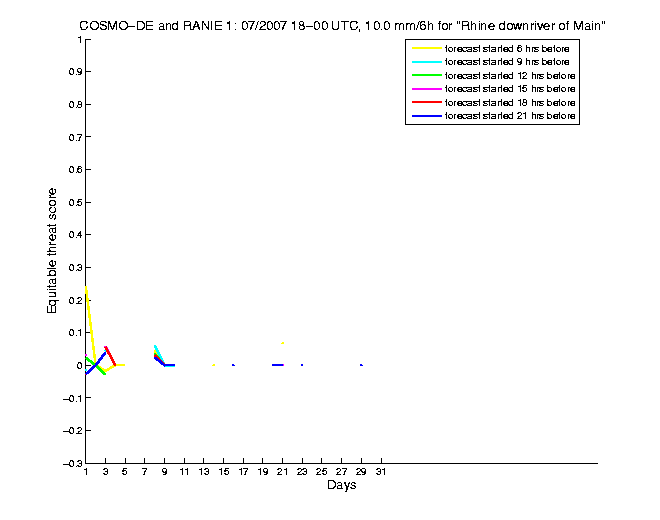Click x-axis day label "23"

click(302, 472)
